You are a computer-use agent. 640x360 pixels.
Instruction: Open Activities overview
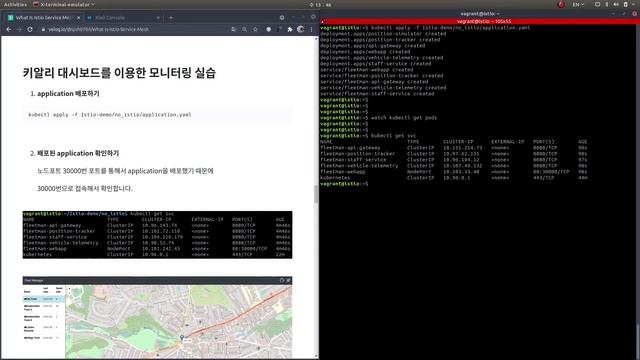pyautogui.click(x=15, y=4)
